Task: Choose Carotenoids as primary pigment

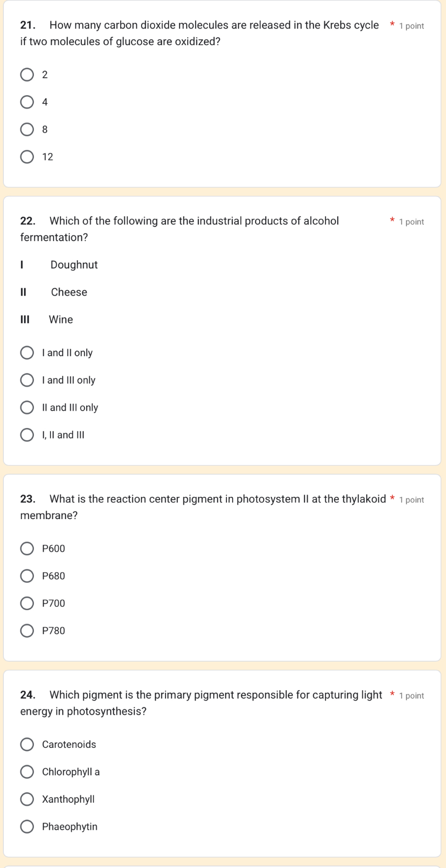Action: [27, 745]
